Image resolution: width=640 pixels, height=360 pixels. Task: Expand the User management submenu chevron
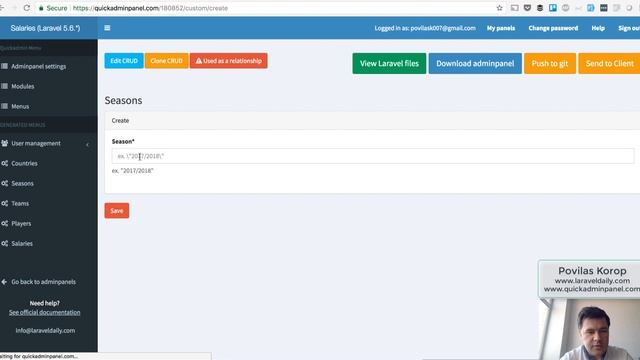point(87,144)
